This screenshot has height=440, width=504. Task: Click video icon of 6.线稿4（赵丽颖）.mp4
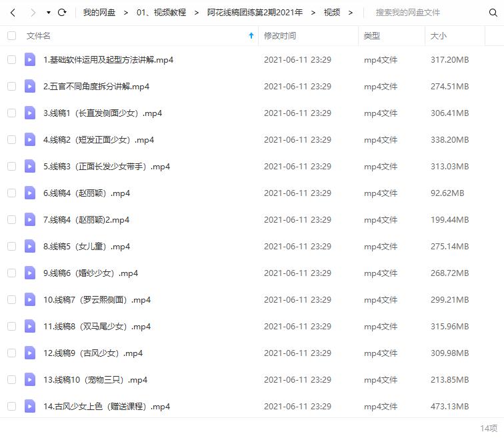30,193
